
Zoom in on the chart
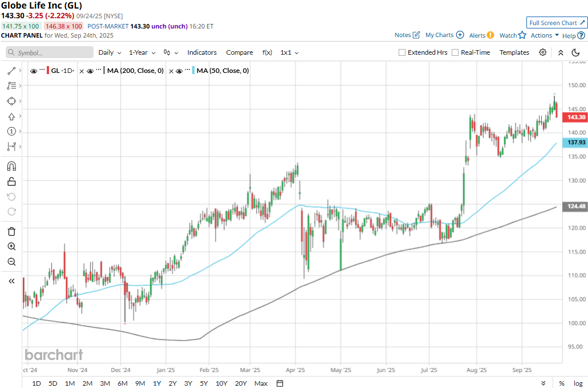click(11, 247)
